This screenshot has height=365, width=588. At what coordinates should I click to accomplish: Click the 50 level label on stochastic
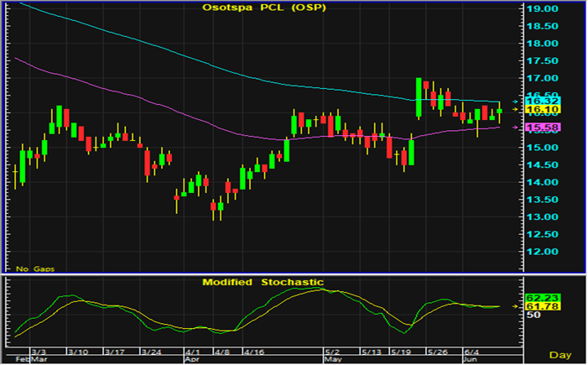coord(533,315)
